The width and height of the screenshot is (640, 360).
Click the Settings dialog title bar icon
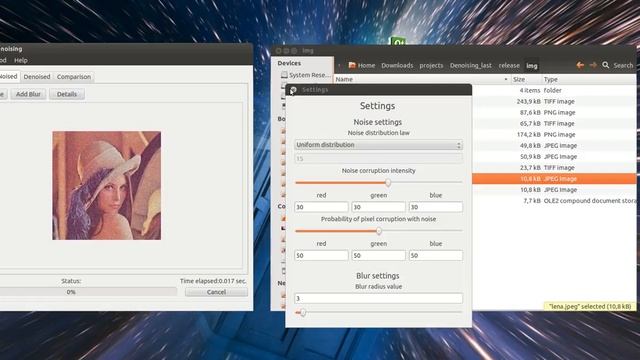[293, 90]
